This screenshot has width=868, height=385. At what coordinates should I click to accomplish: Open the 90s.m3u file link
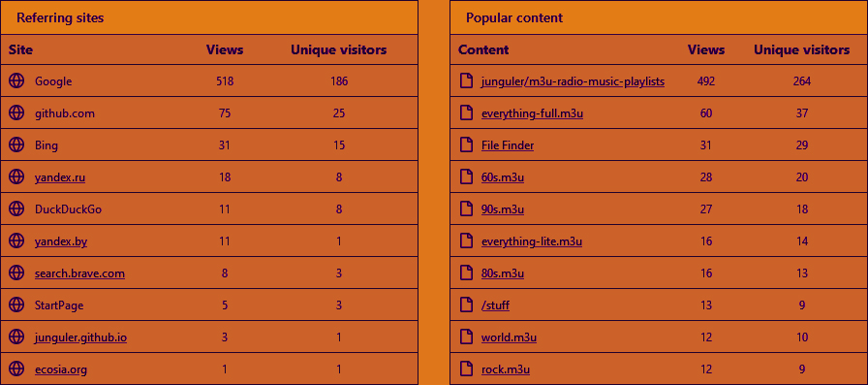[x=503, y=209]
